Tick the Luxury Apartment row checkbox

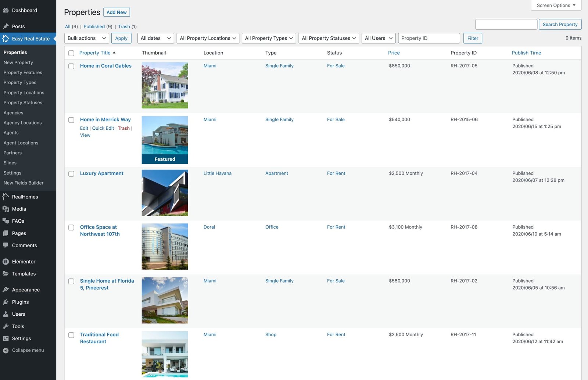71,174
